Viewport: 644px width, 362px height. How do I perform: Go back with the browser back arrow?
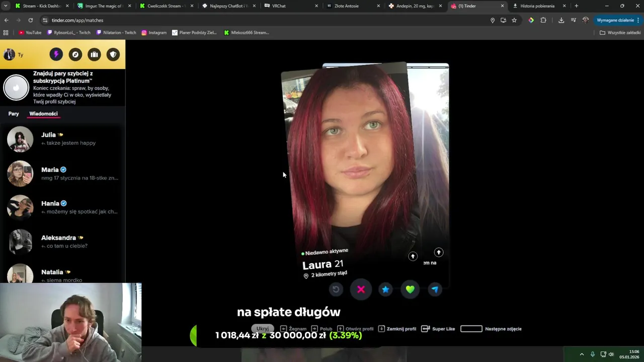[x=6, y=20]
